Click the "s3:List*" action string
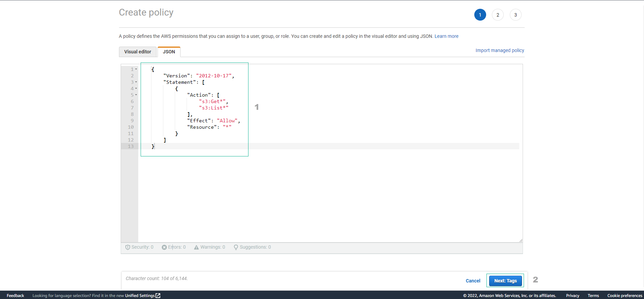This screenshot has height=299, width=644. 214,108
